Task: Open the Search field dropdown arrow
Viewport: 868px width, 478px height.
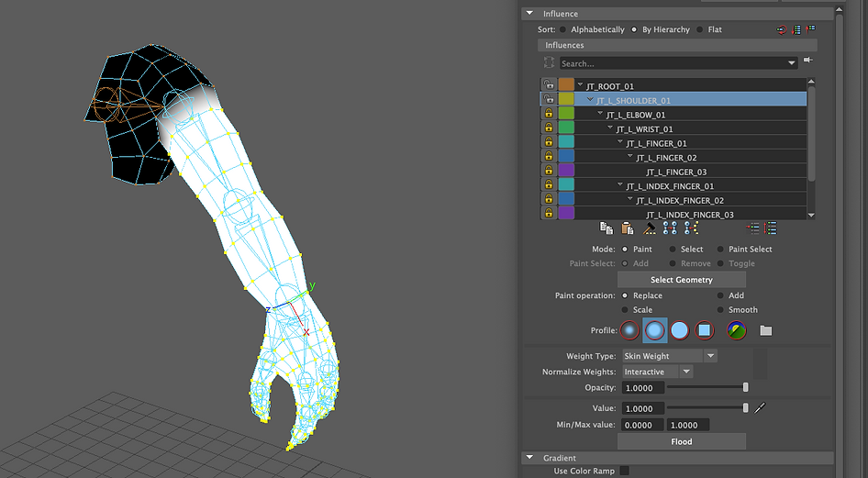Action: click(x=792, y=63)
